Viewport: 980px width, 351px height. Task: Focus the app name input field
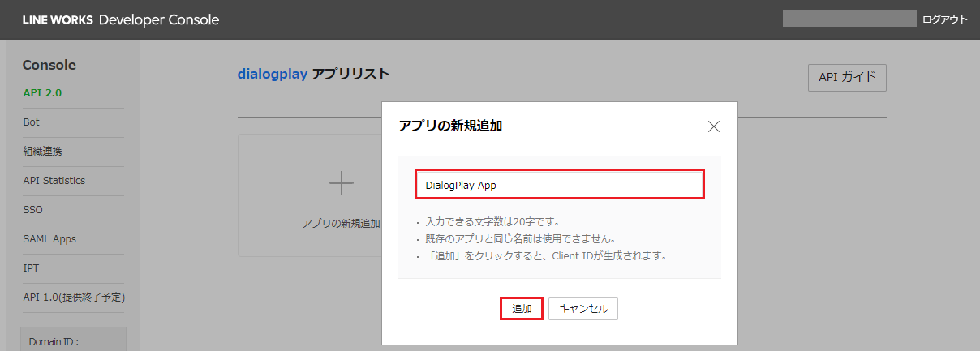click(x=559, y=185)
